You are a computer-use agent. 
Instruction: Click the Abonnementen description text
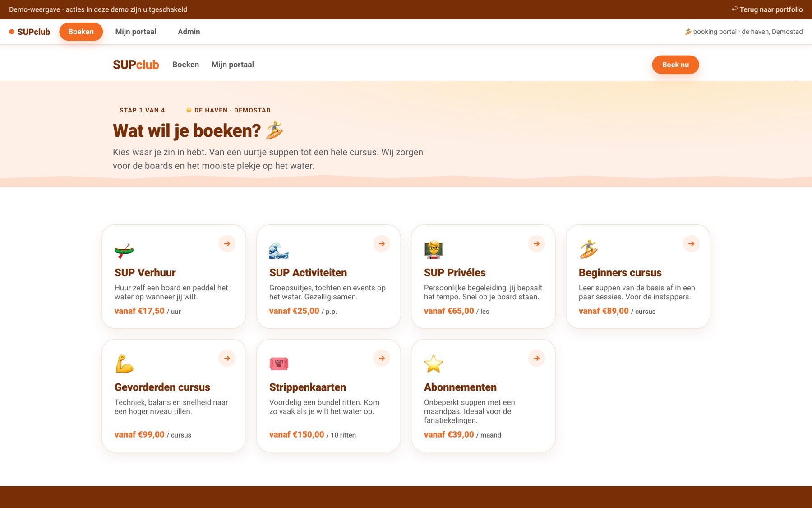(x=469, y=411)
